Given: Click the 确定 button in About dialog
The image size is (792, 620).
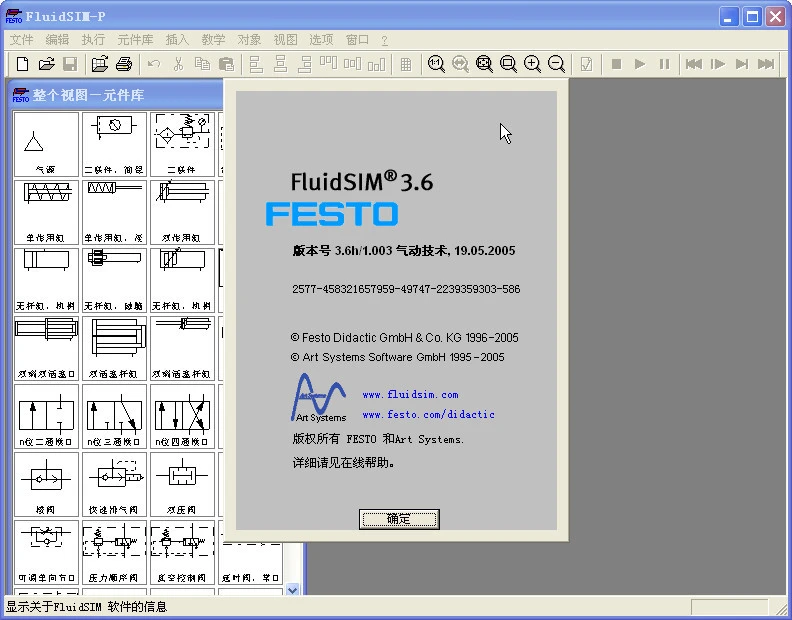Looking at the screenshot, I should (x=399, y=519).
